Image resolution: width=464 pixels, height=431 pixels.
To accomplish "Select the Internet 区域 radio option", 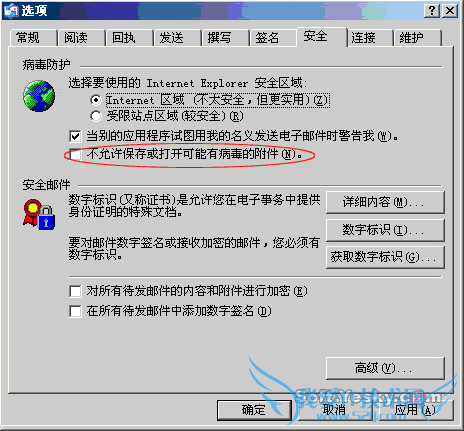I will coord(96,100).
